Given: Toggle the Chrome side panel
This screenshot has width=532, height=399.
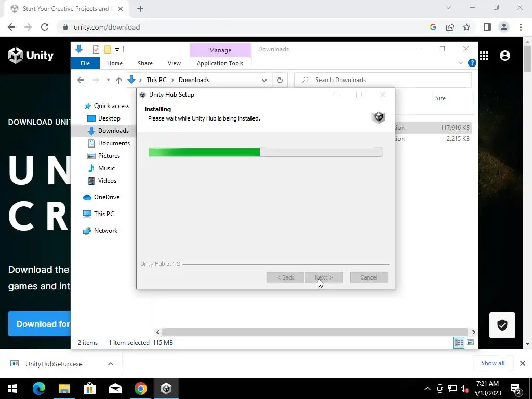Looking at the screenshot, I should tap(487, 27).
